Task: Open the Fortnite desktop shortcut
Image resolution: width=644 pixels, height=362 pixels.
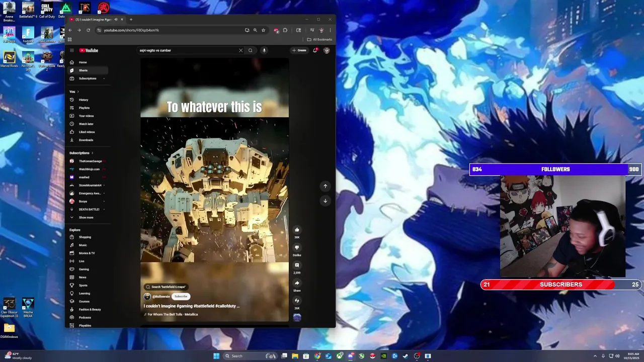Action: [x=28, y=35]
